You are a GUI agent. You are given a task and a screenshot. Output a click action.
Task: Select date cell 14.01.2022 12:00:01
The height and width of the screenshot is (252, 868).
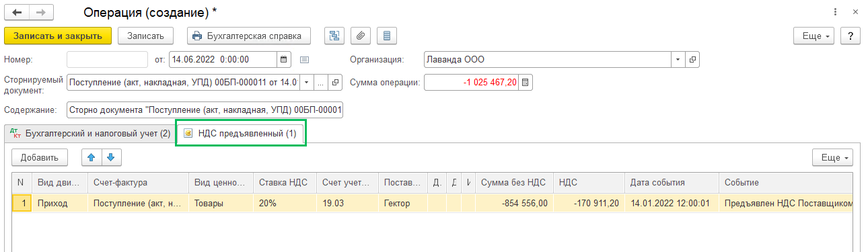coord(671,203)
